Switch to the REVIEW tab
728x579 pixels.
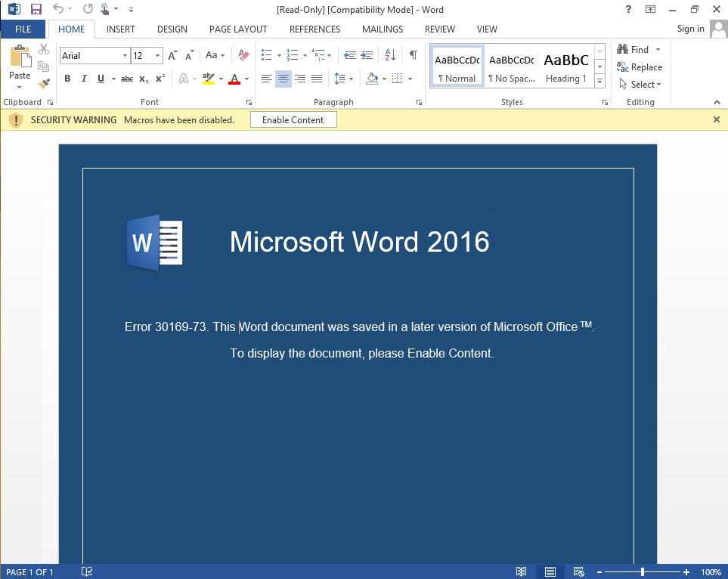tap(440, 29)
